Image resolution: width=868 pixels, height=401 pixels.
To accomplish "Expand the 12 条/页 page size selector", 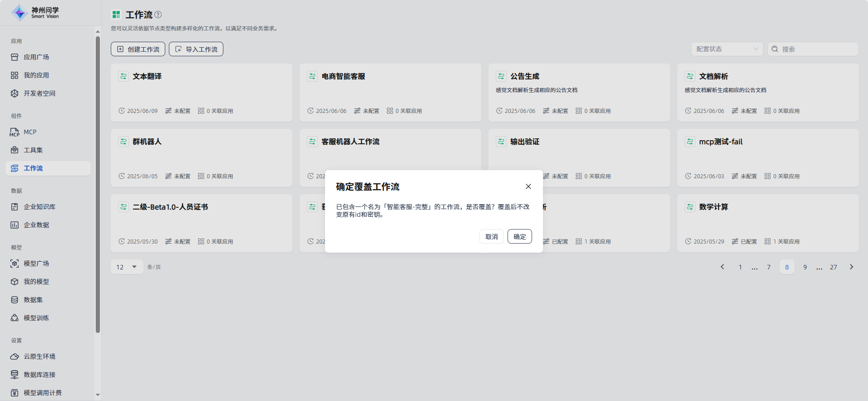I will pyautogui.click(x=127, y=267).
